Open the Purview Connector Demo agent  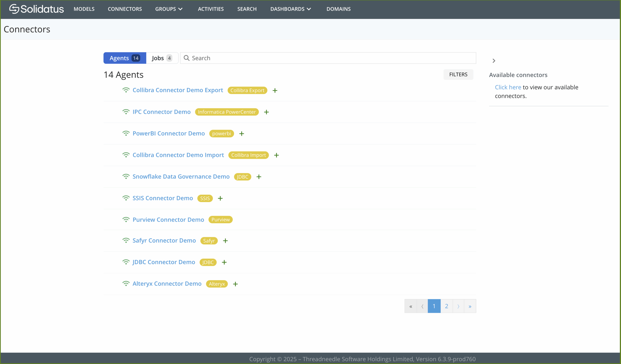click(x=168, y=219)
